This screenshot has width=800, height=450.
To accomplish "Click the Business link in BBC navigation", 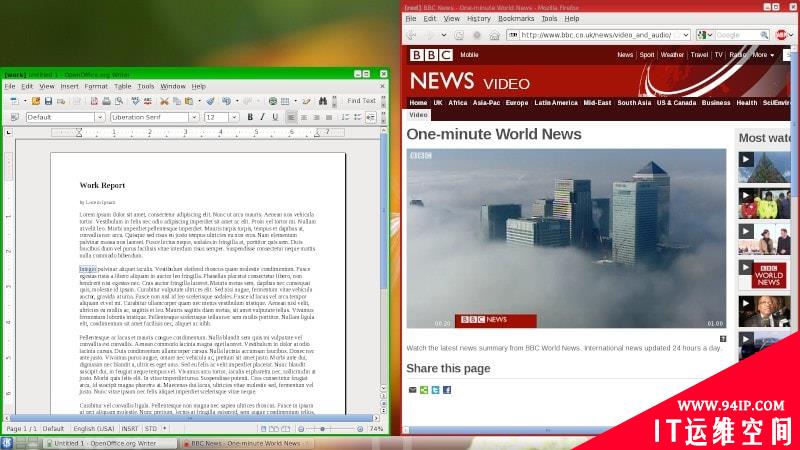I will pos(716,103).
